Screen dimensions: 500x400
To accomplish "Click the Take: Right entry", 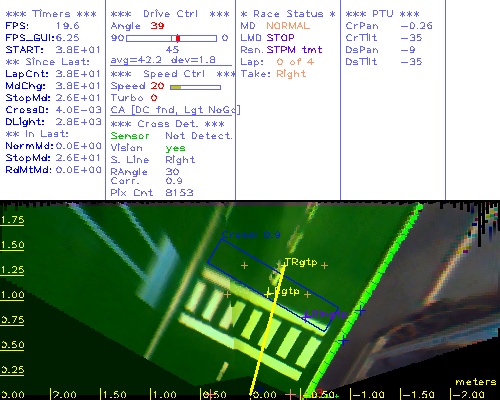I will point(273,74).
